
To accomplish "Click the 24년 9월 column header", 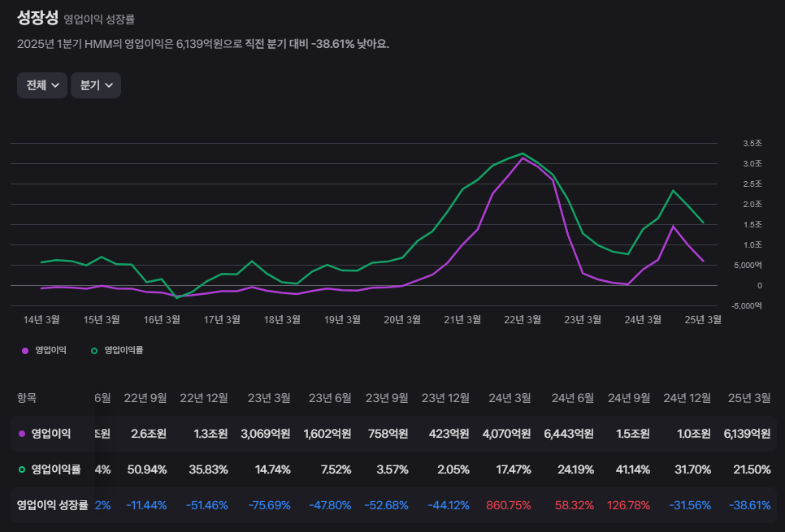I will click(x=629, y=398).
